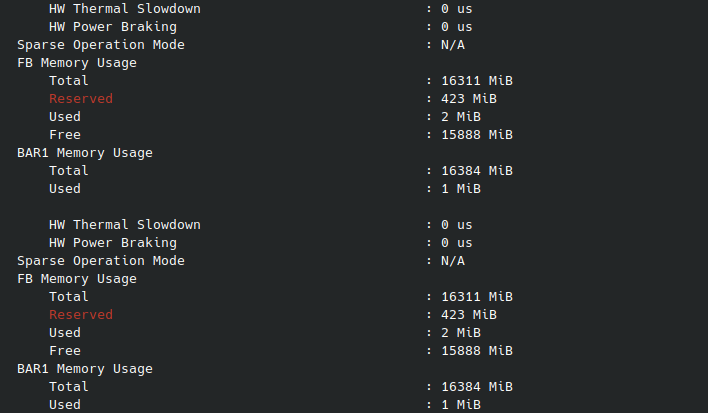Viewport: 708px width, 413px height.
Task: Click the second Sparse Operation Mode N/A value
Action: click(453, 261)
